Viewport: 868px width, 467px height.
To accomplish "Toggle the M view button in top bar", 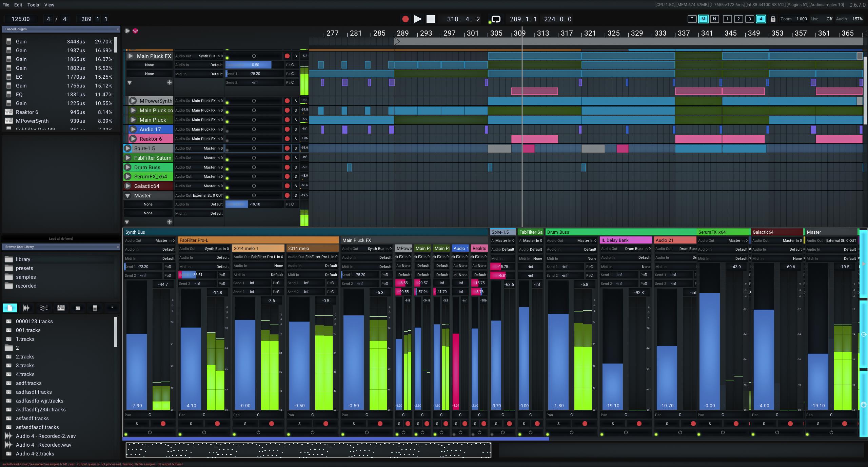I will pyautogui.click(x=703, y=19).
